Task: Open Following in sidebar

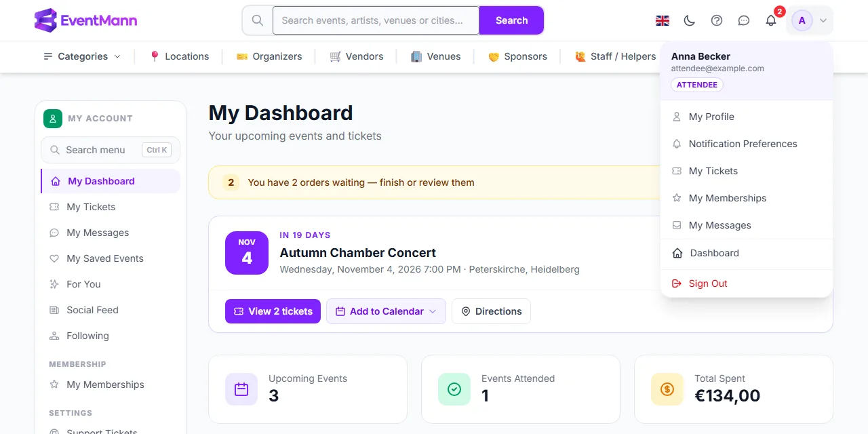Action: (111, 336)
